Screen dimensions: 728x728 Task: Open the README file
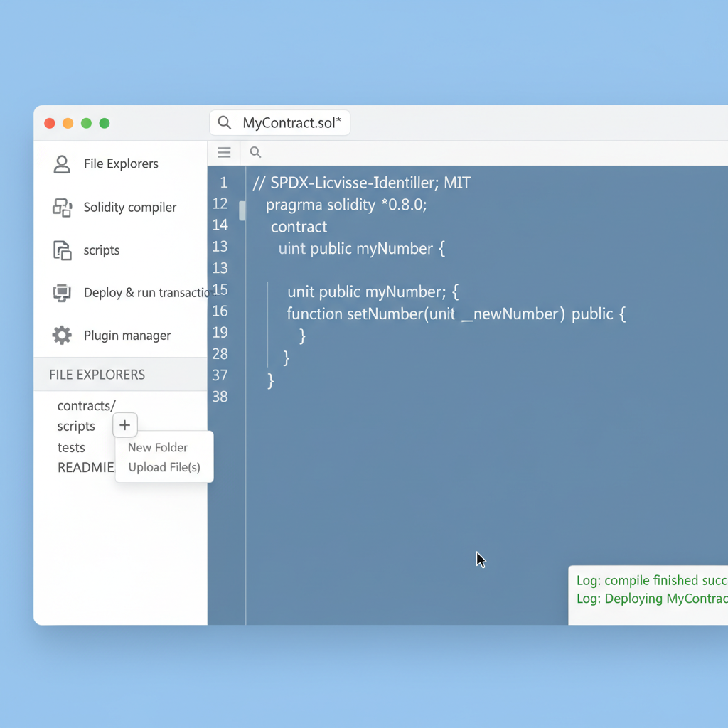(x=85, y=467)
